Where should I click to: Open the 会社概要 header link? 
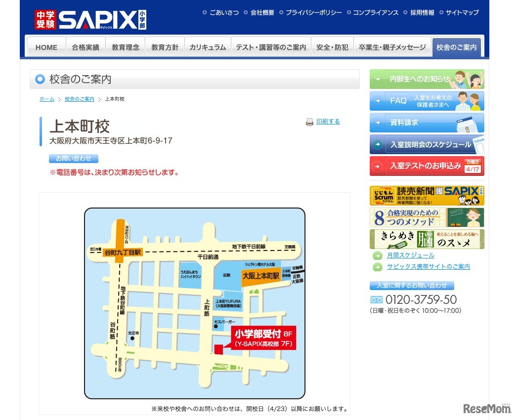262,12
